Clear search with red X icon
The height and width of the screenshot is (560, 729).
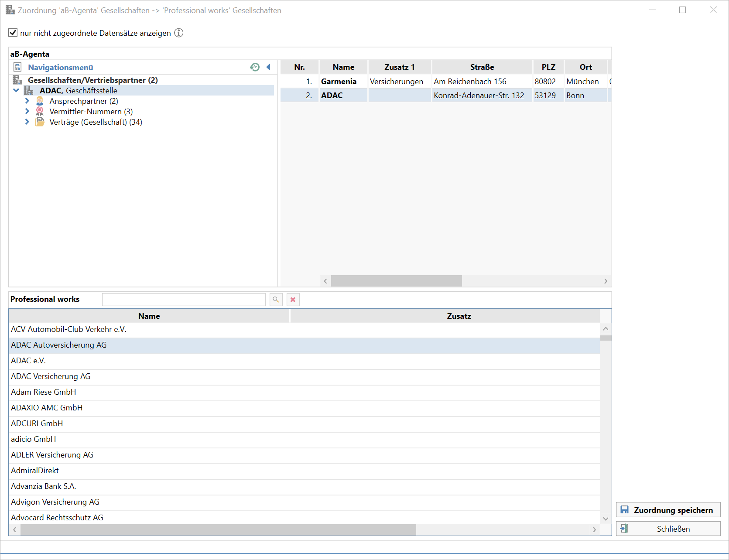pyautogui.click(x=293, y=300)
